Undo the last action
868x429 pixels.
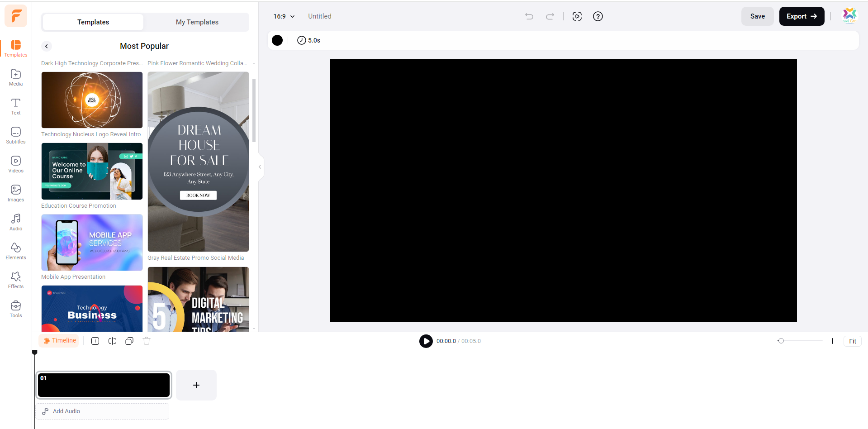pyautogui.click(x=529, y=16)
